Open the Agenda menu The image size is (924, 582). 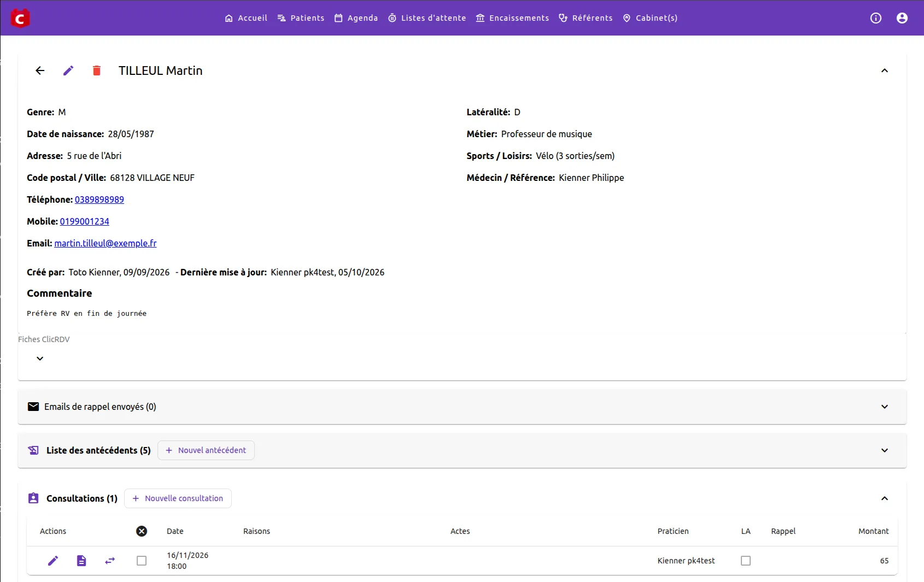tap(356, 18)
